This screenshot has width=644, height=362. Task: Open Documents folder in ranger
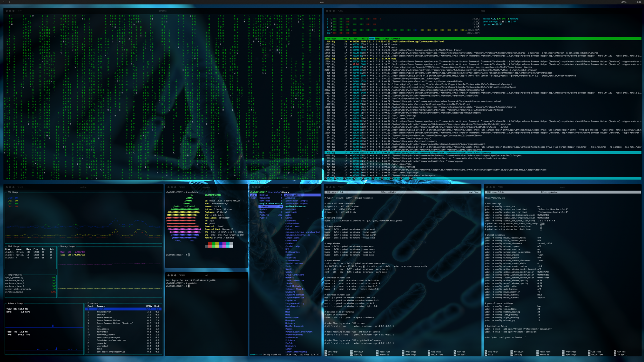click(271, 198)
